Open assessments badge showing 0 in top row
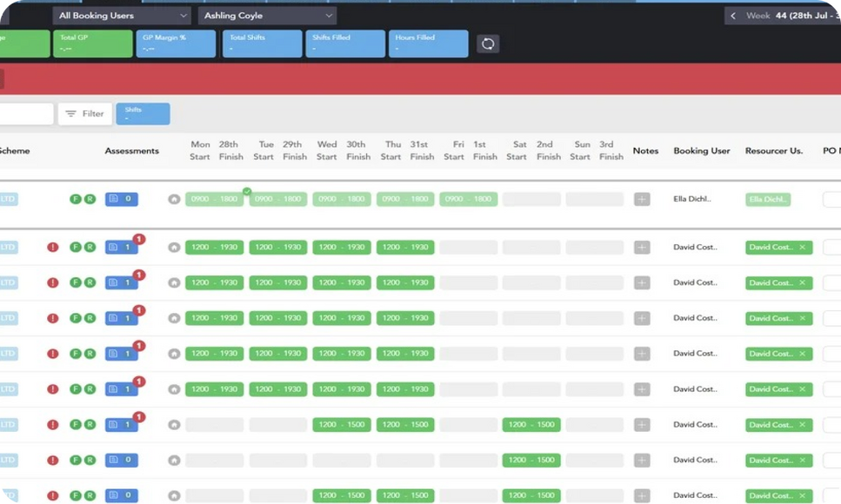Viewport: 841px width, 504px height. [121, 199]
